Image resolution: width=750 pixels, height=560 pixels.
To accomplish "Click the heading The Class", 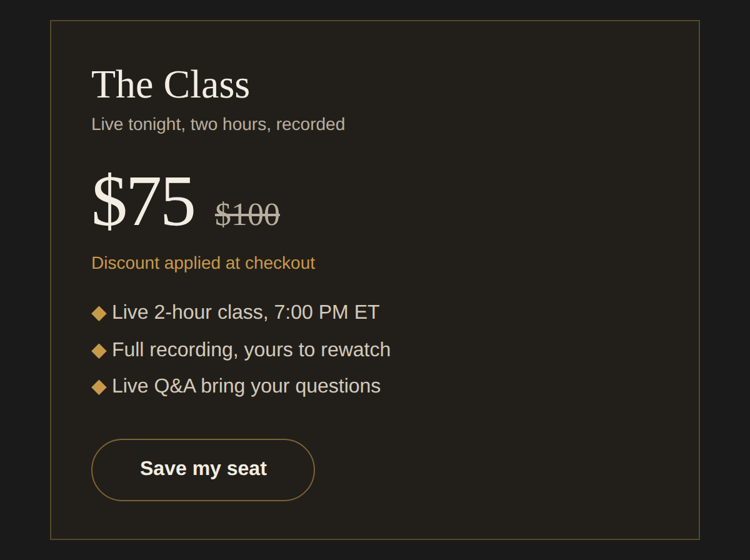I will pos(171,84).
